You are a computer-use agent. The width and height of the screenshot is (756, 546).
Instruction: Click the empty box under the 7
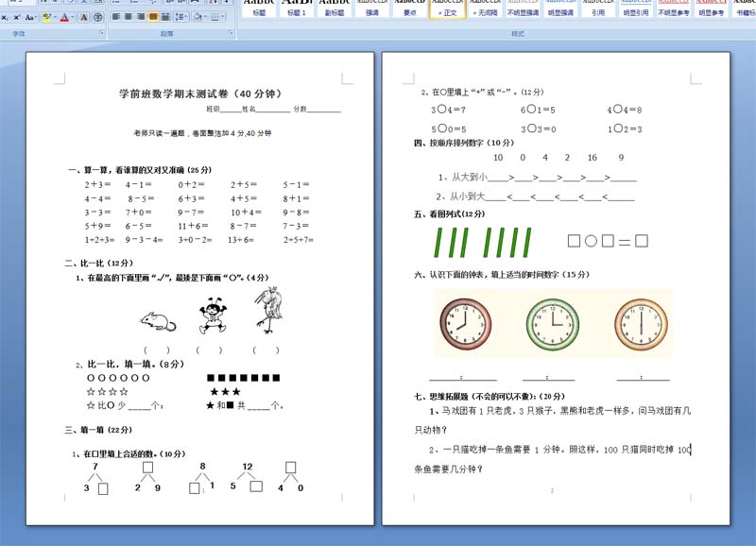coord(103,489)
